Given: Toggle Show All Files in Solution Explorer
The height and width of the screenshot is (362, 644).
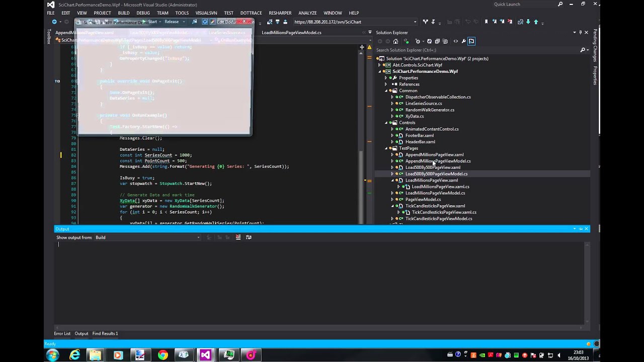Looking at the screenshot, I should (x=445, y=41).
